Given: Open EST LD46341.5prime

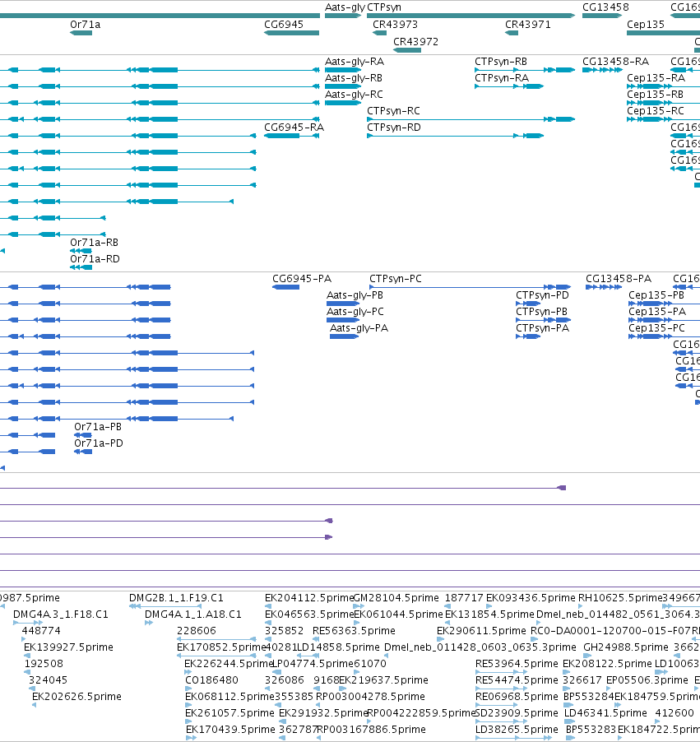Looking at the screenshot, I should (605, 713).
